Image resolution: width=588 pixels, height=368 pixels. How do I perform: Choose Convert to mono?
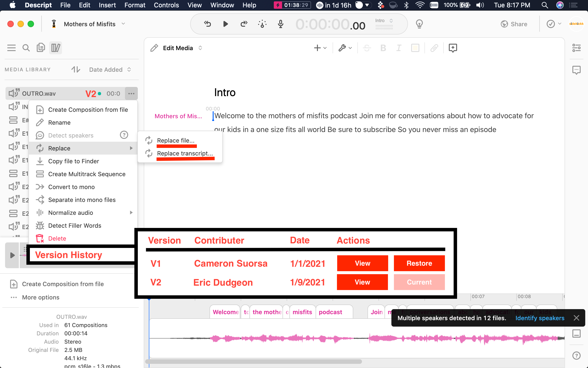pos(83,187)
